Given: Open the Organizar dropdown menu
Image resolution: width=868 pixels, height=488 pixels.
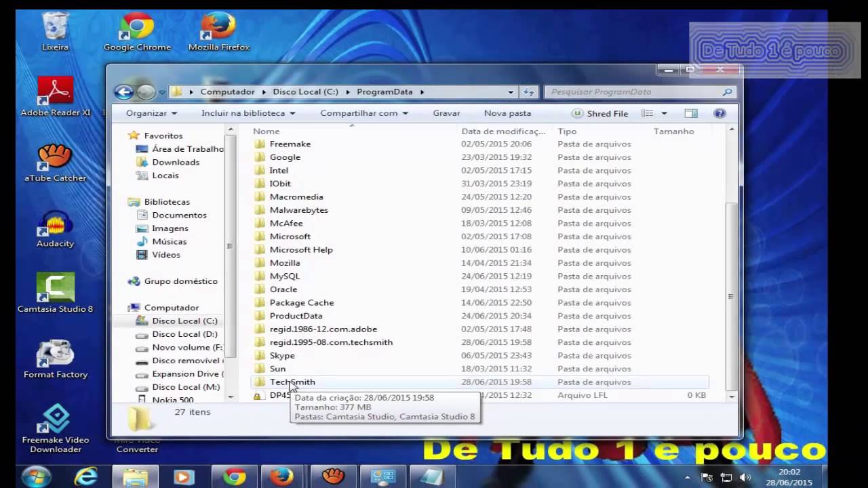Looking at the screenshot, I should [151, 113].
